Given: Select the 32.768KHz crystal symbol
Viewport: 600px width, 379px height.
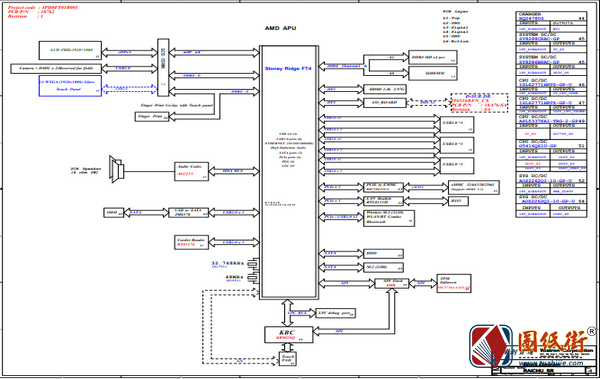Looking at the screenshot, I should coord(253,263).
